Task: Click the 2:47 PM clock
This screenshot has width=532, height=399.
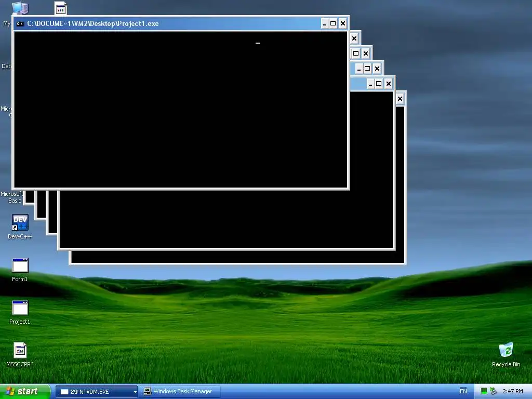Action: tap(513, 392)
